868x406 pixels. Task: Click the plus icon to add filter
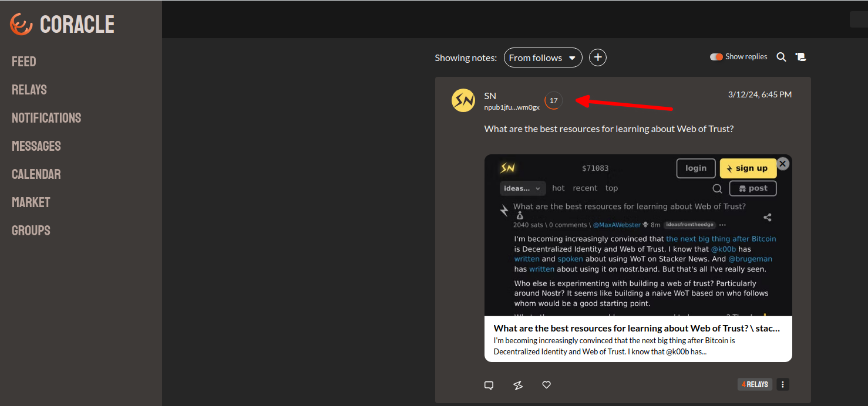pyautogui.click(x=597, y=57)
